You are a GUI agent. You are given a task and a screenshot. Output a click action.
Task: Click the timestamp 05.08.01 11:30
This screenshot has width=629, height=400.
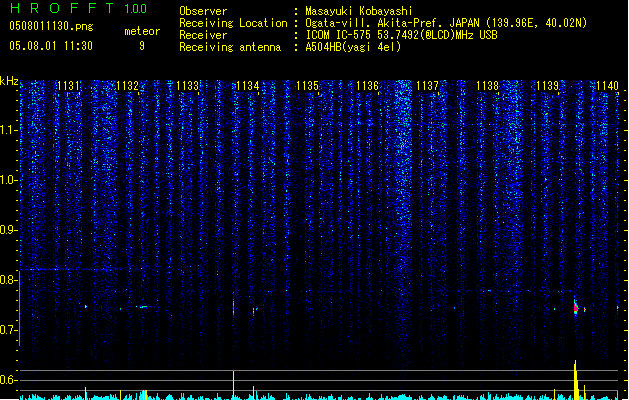[51, 46]
